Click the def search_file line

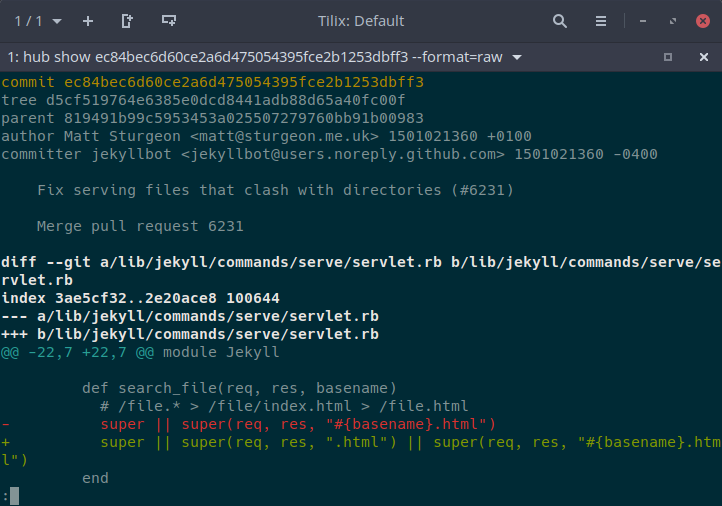point(239,388)
